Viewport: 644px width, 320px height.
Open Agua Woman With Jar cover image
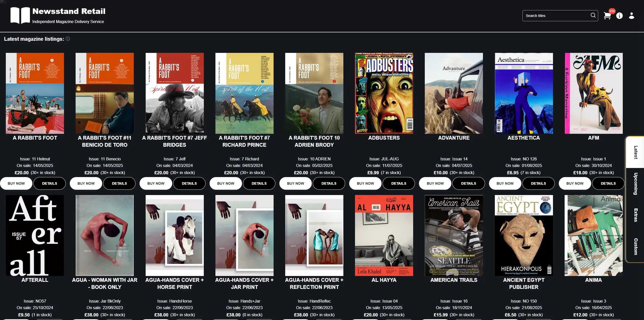click(x=105, y=235)
